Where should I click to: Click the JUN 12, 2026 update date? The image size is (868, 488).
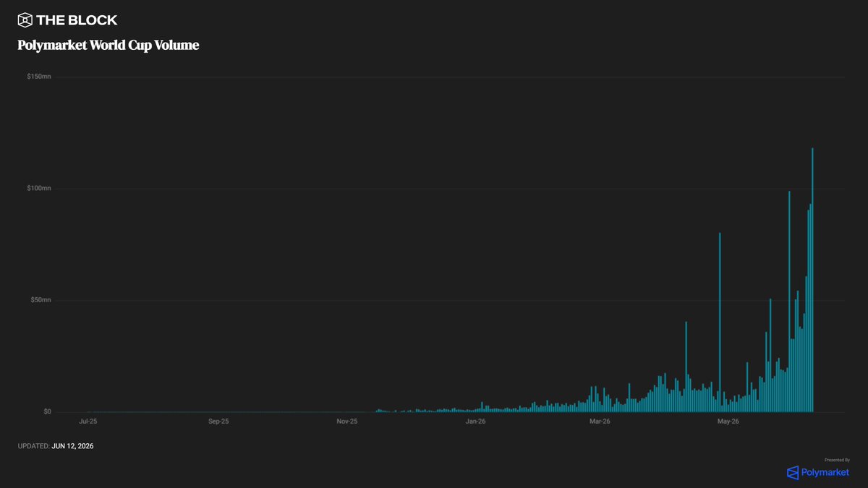pos(72,446)
